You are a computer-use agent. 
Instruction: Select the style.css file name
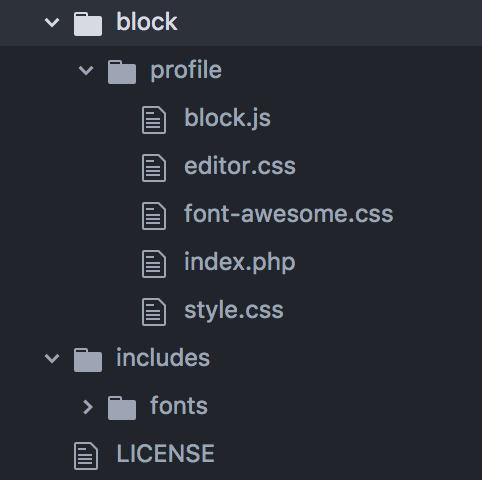(234, 311)
